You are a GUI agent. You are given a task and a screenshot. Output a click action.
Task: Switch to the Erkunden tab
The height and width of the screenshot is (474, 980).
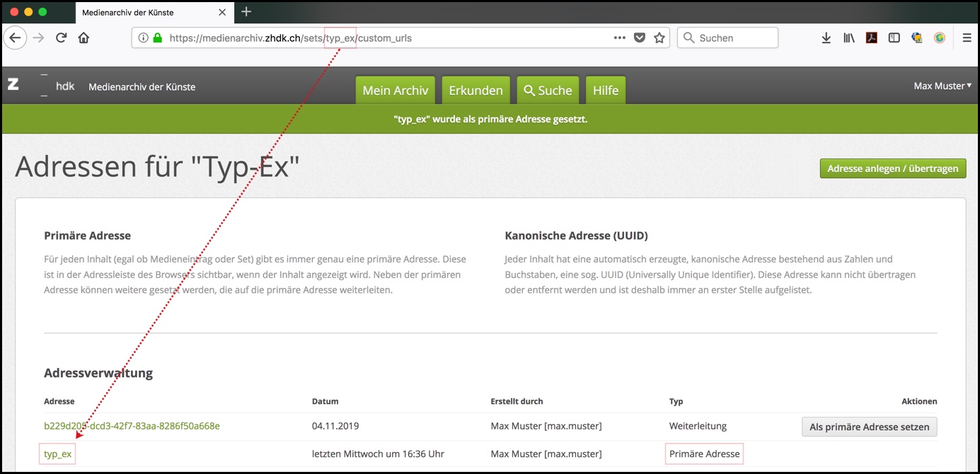475,91
